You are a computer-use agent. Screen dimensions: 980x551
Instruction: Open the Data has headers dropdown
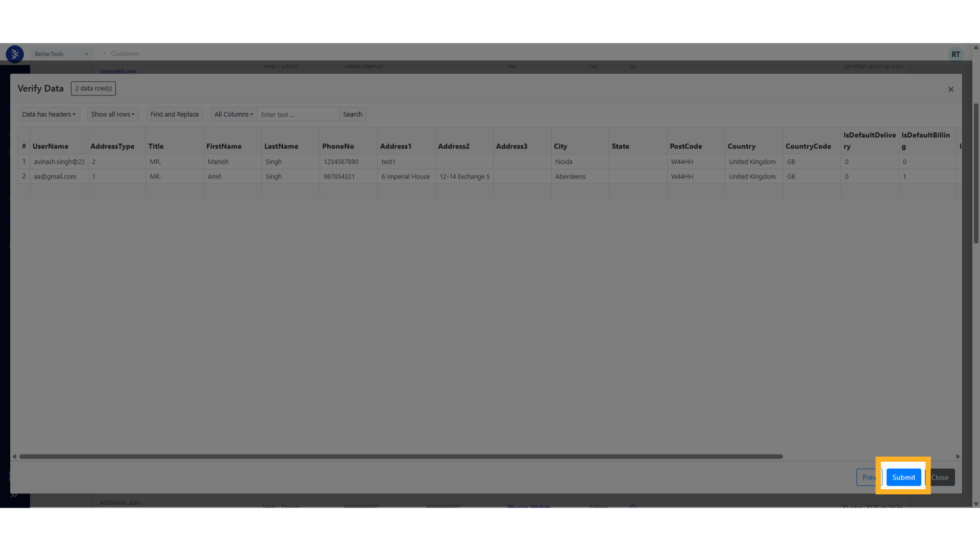48,114
